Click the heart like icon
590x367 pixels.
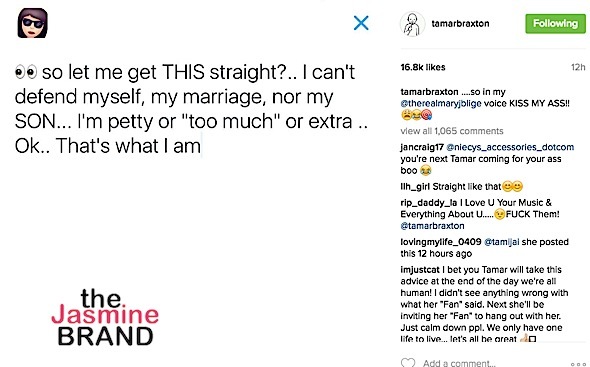point(408,362)
